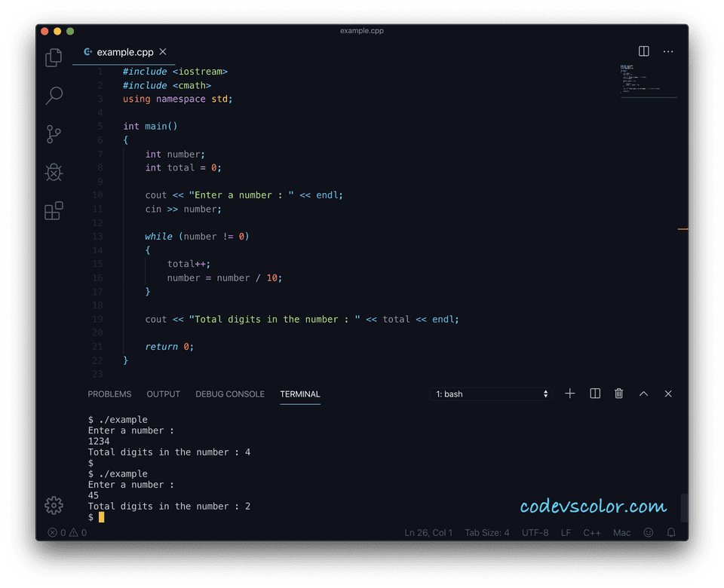This screenshot has height=588, width=724.
Task: Open editor More Actions ellipsis menu
Action: click(668, 52)
